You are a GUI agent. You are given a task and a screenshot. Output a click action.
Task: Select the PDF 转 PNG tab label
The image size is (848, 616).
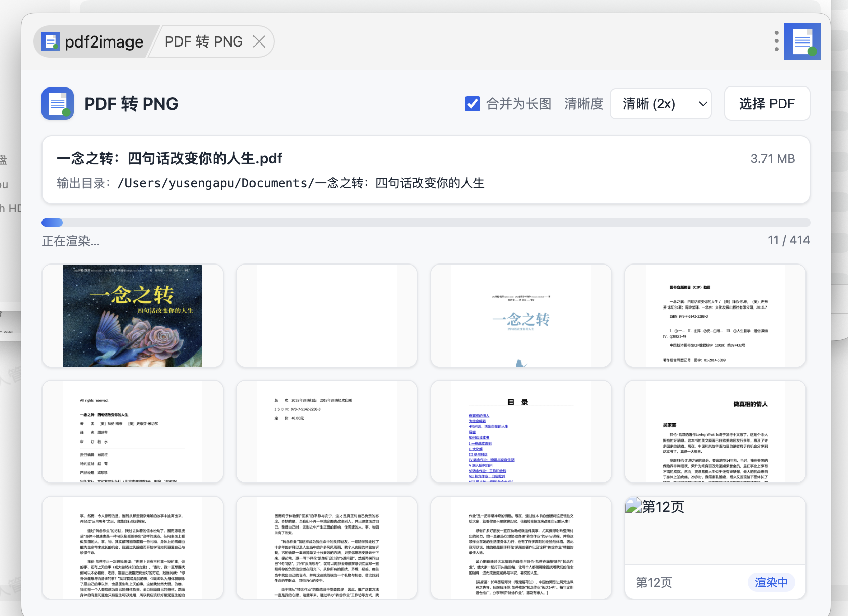click(204, 41)
